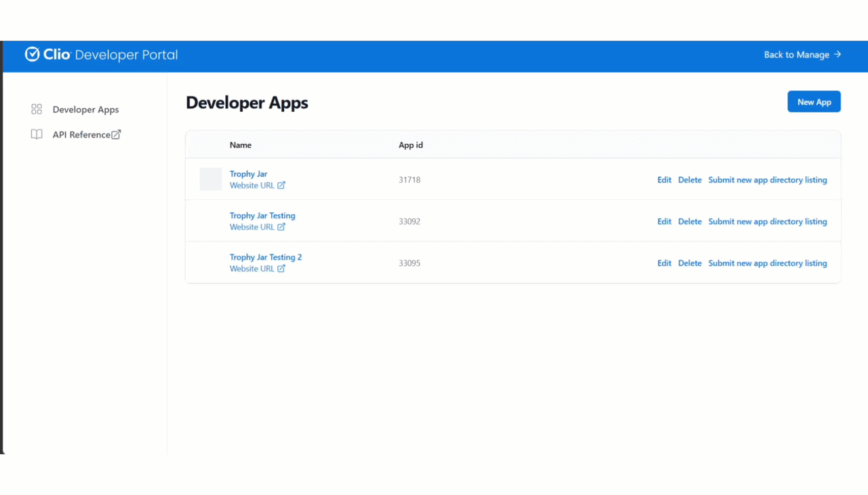Delete the Trophy Jar app
This screenshot has height=495, width=868.
pos(690,180)
